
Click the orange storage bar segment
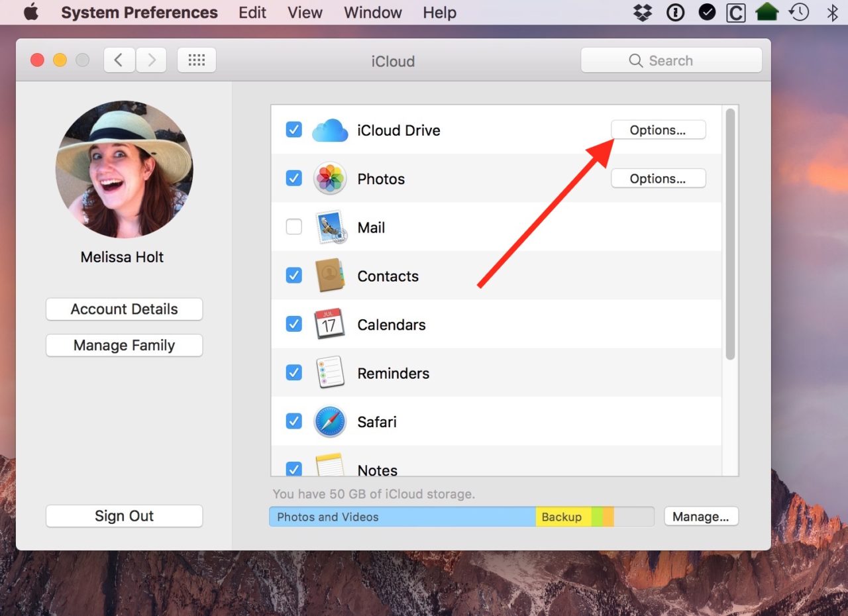coord(608,517)
